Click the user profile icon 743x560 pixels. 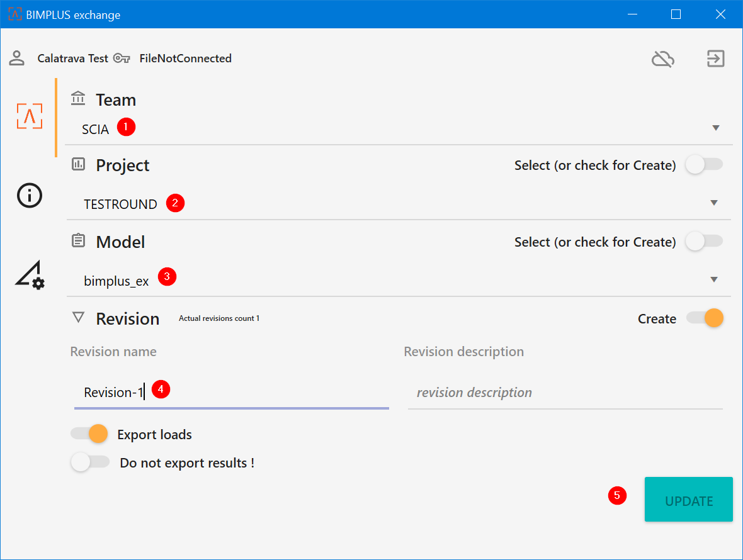[x=16, y=59]
